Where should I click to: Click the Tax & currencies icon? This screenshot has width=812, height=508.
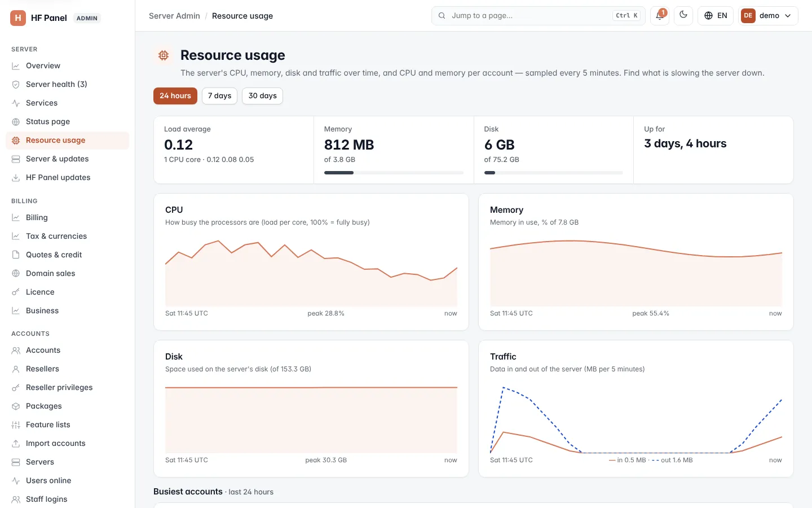[16, 237]
